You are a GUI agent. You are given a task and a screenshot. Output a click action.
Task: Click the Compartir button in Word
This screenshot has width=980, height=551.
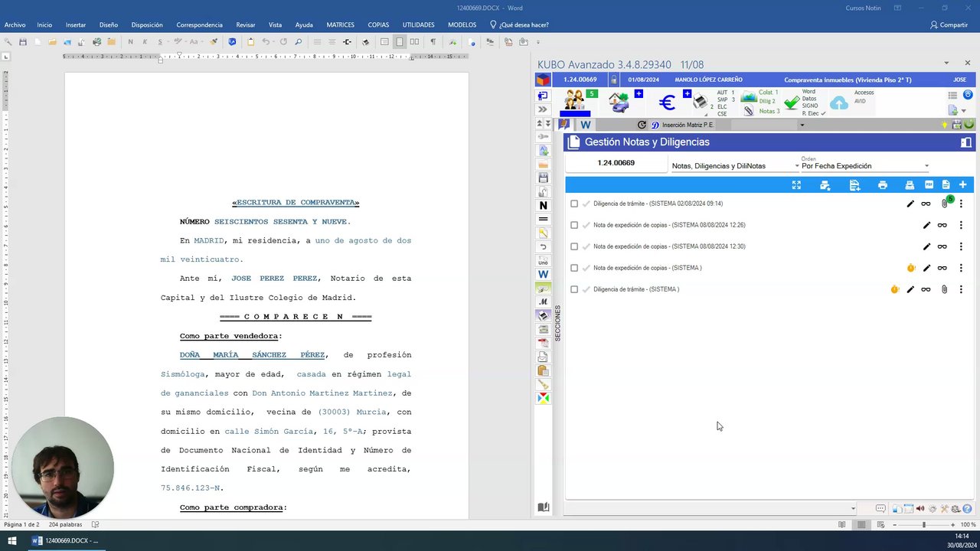(x=949, y=24)
